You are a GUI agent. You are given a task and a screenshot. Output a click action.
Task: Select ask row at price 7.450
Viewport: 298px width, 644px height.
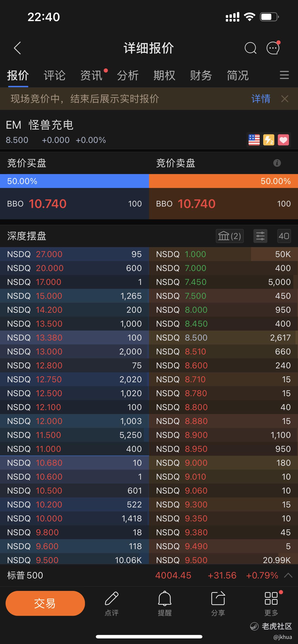click(223, 282)
